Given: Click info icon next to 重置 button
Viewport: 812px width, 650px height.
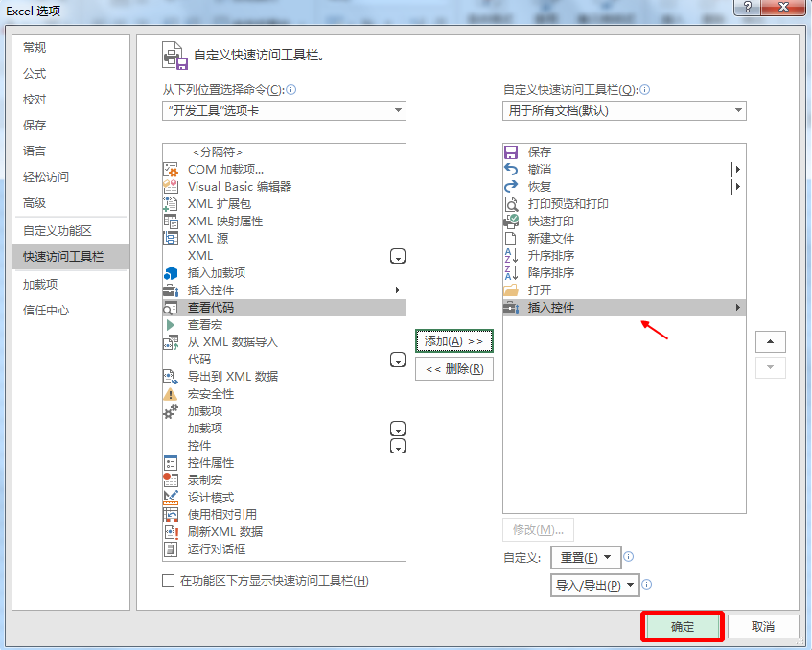Looking at the screenshot, I should tap(628, 557).
